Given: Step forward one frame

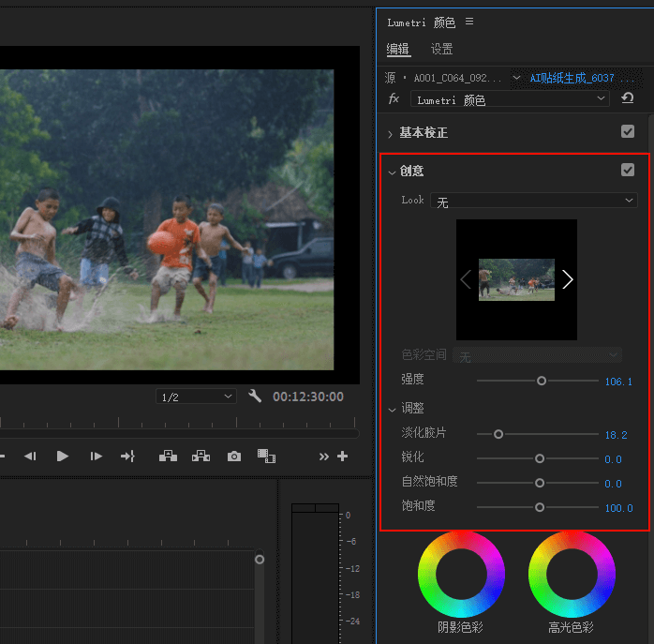Looking at the screenshot, I should (x=96, y=457).
